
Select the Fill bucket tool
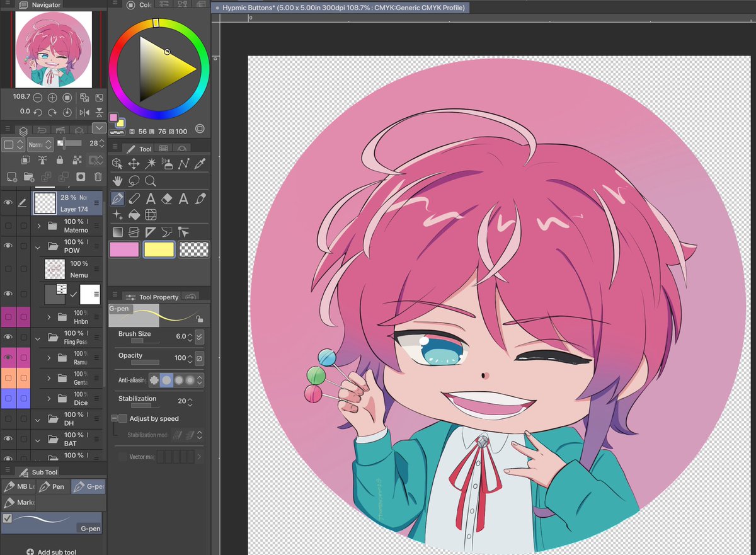tap(134, 215)
